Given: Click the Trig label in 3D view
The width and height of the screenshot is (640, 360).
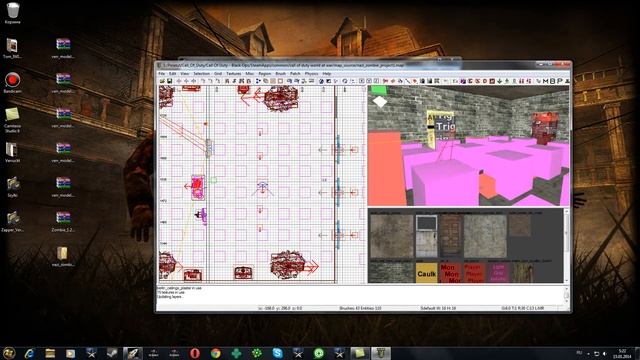Looking at the screenshot, I should [445, 126].
